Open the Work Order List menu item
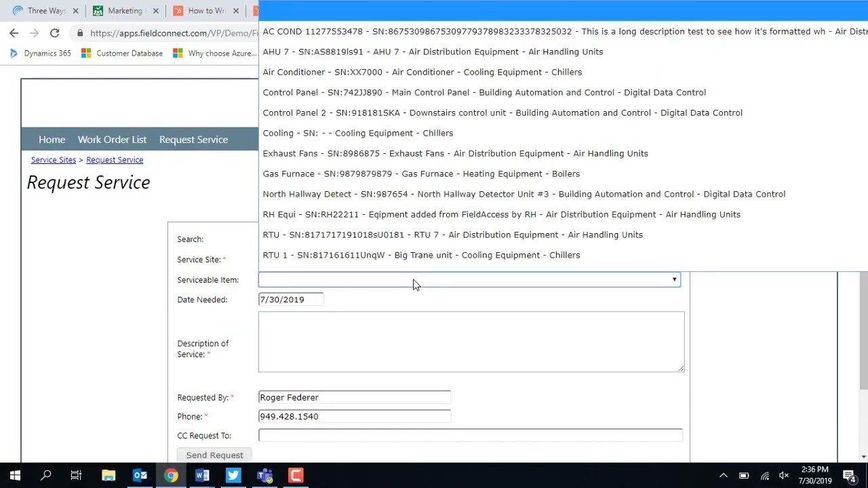Screen dimensions: 868x488 (112, 140)
